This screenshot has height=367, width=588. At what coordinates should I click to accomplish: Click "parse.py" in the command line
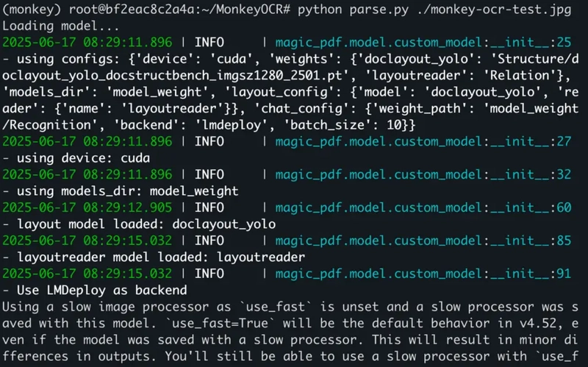[379, 10]
